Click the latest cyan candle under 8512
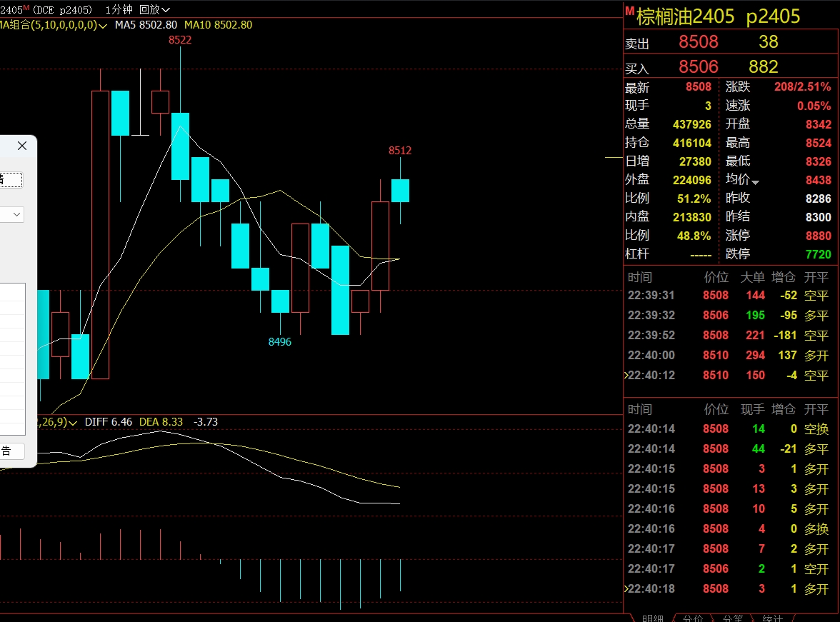 click(400, 191)
